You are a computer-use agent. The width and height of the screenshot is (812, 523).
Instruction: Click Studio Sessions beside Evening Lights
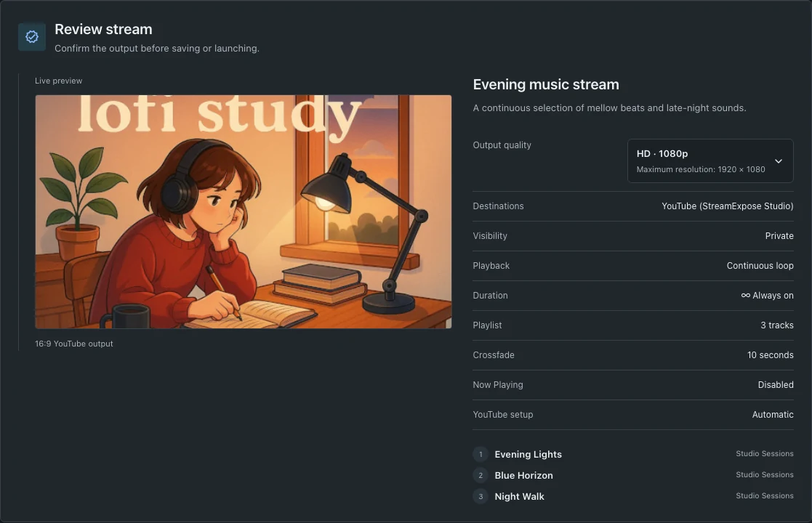764,454
